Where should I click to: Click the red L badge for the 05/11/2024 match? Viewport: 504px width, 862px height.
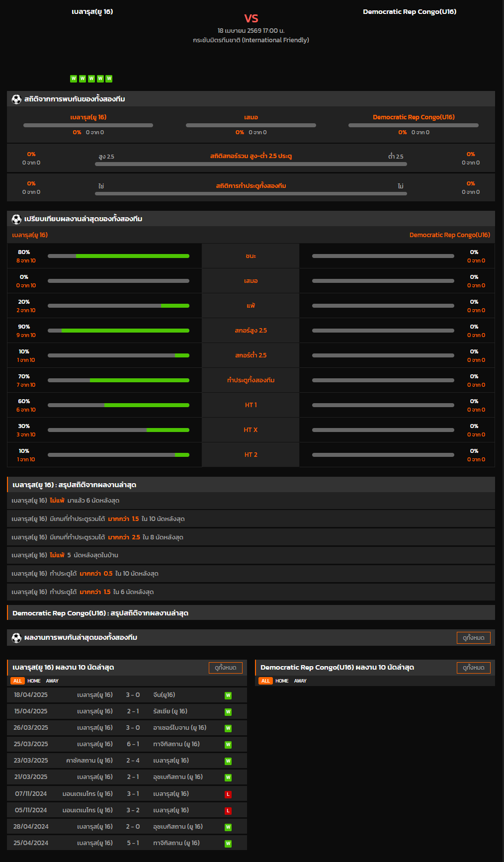click(x=228, y=811)
